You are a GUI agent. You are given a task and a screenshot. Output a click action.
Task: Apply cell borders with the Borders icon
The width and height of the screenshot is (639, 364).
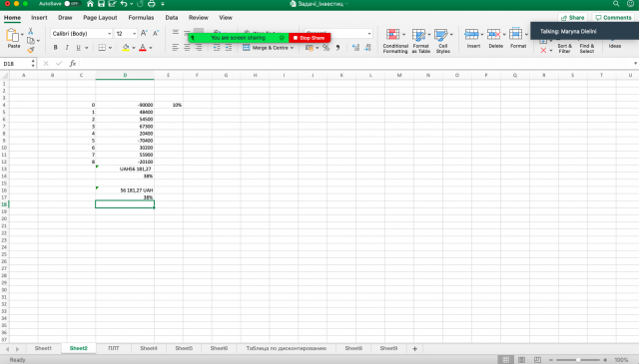coord(102,48)
